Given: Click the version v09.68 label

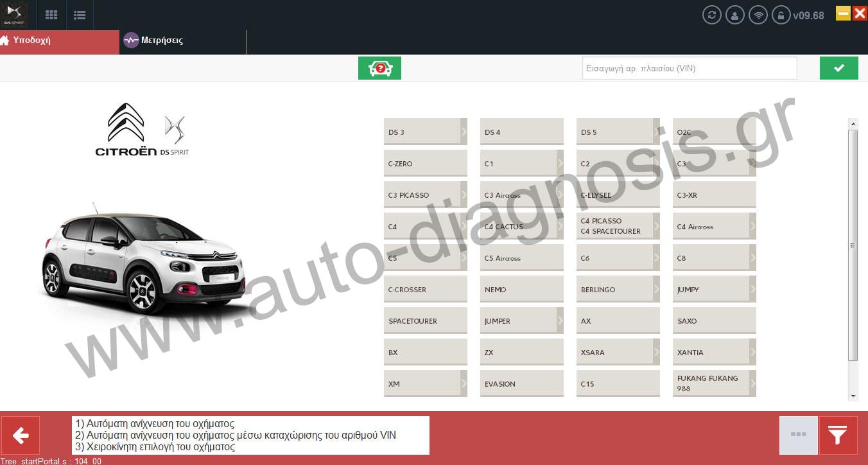Looking at the screenshot, I should 809,15.
